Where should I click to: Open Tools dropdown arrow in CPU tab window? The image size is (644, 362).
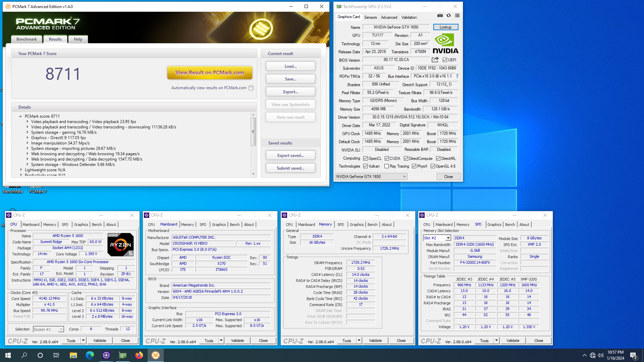click(83, 341)
